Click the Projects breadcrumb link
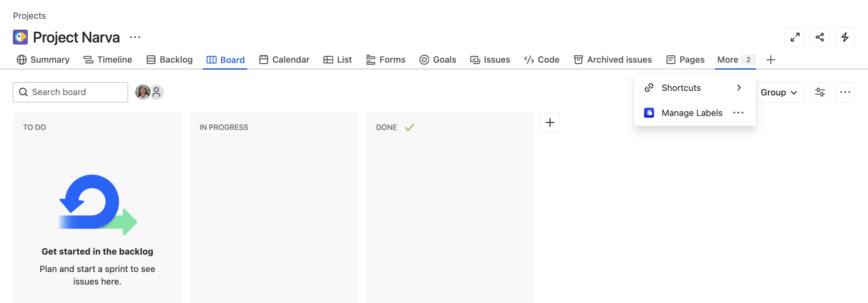Image resolution: width=868 pixels, height=303 pixels. (x=29, y=16)
